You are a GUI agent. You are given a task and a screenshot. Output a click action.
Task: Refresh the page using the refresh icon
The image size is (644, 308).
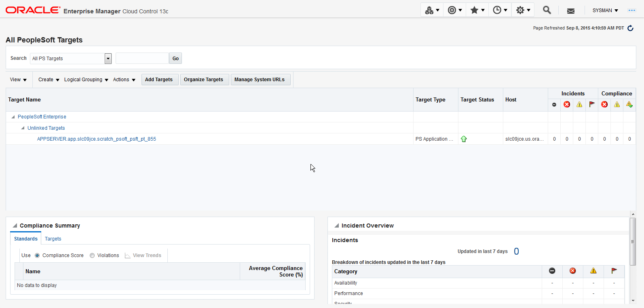coord(630,28)
